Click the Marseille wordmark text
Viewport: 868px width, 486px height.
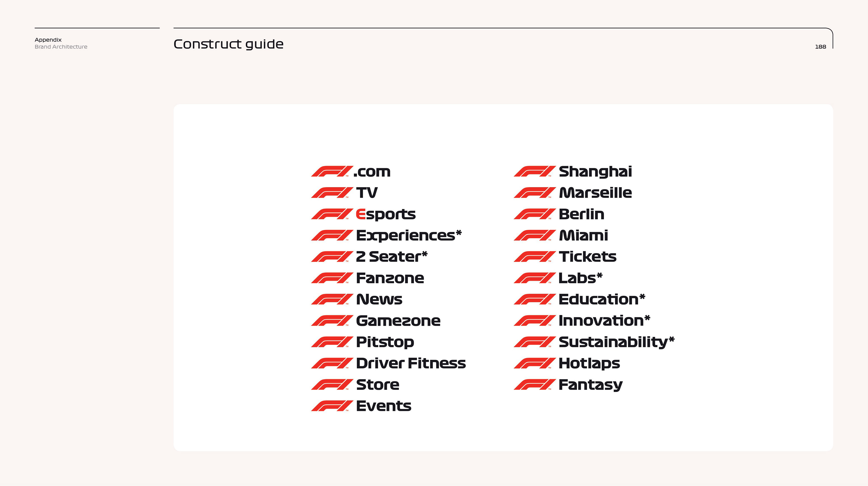595,193
